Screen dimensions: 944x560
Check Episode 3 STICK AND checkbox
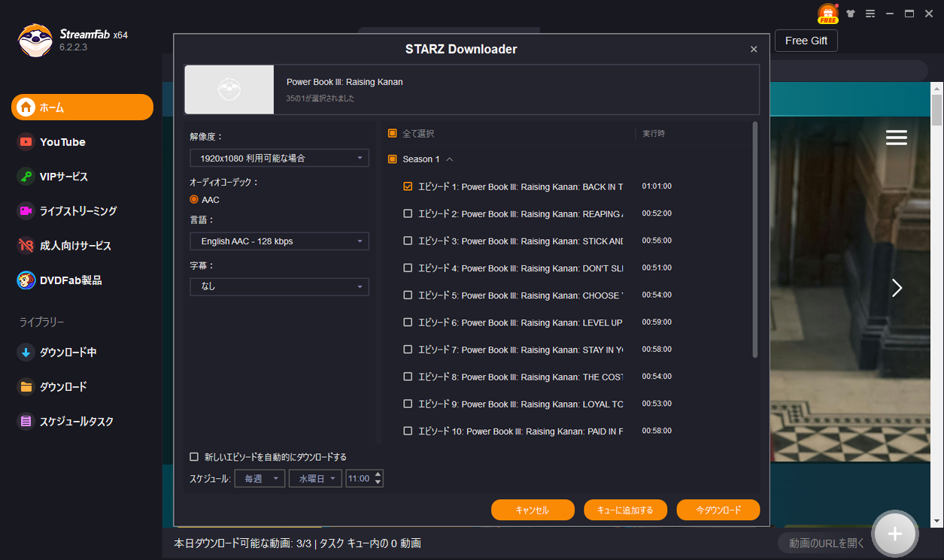pyautogui.click(x=408, y=241)
